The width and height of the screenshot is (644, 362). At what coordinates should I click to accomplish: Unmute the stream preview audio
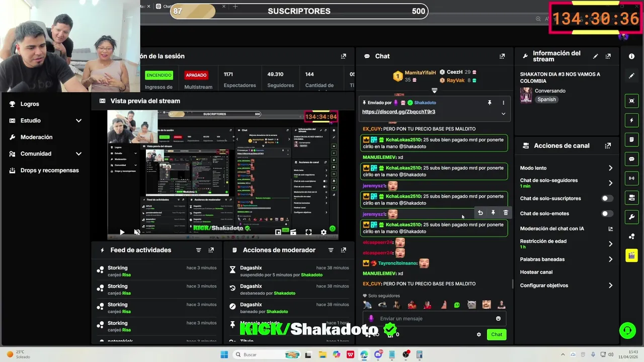coord(137,232)
